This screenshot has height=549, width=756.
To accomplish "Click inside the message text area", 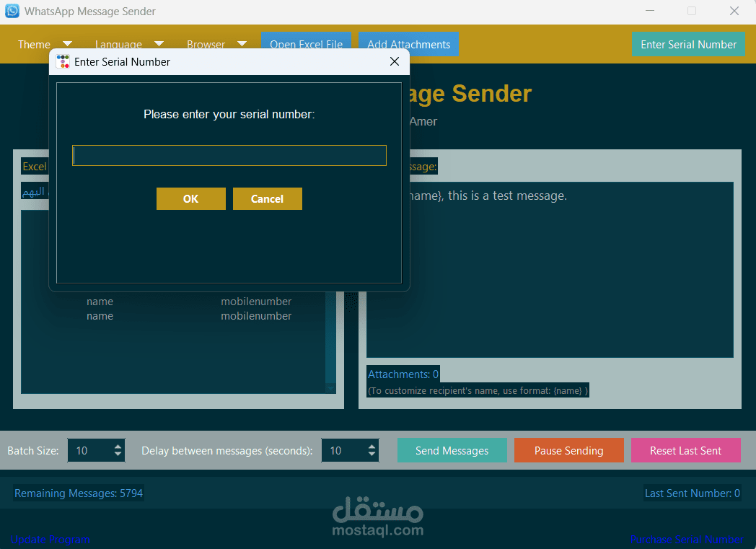I will (x=550, y=270).
